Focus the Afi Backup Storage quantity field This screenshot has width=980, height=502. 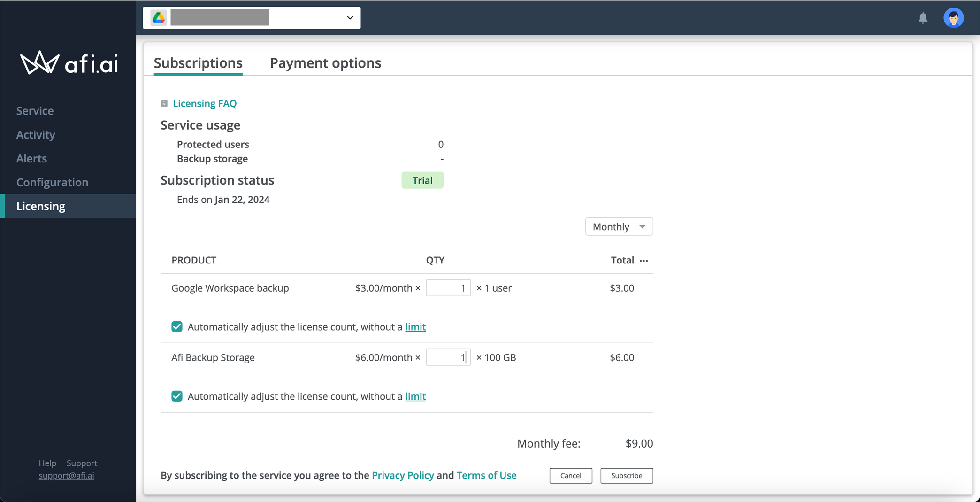tap(448, 357)
